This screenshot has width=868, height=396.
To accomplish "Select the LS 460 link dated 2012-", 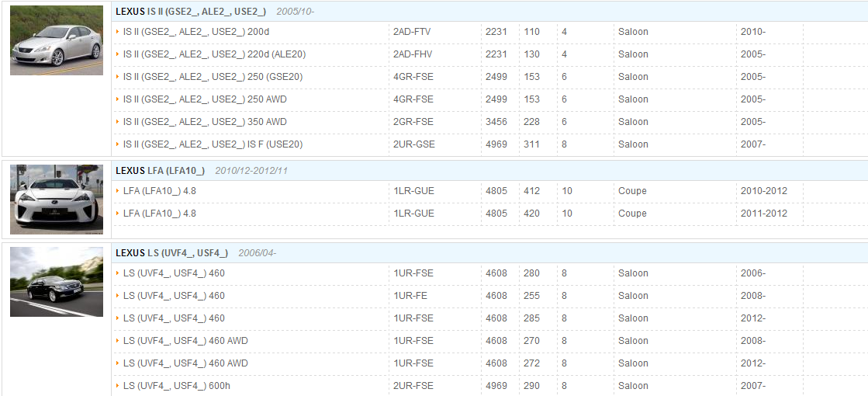I will [x=174, y=318].
